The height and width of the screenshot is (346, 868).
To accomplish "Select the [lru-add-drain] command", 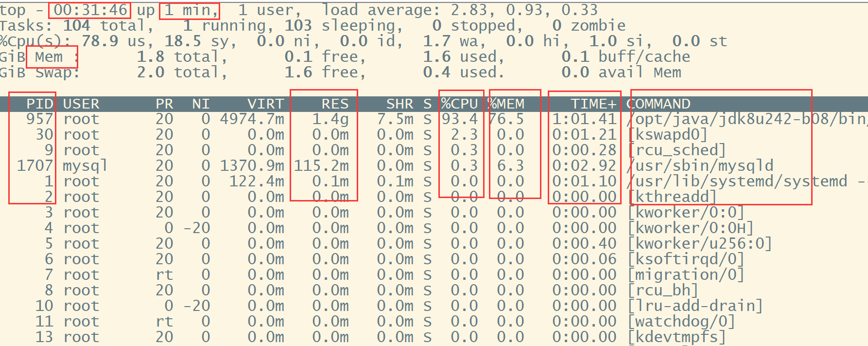I will coord(695,306).
